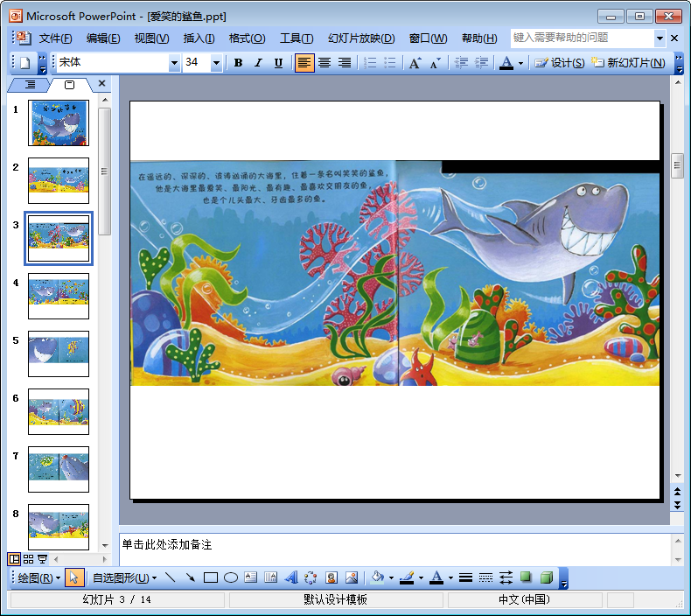The height and width of the screenshot is (616, 691).
Task: Increase font size with large A icon
Action: pyautogui.click(x=415, y=63)
